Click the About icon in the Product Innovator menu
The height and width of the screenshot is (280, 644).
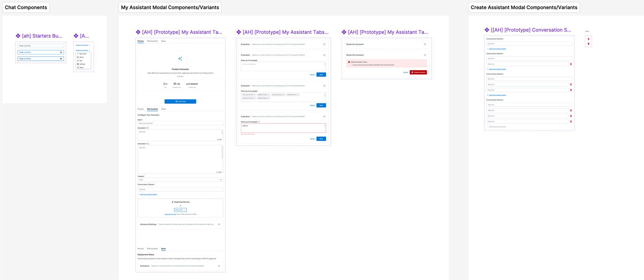(78, 57)
